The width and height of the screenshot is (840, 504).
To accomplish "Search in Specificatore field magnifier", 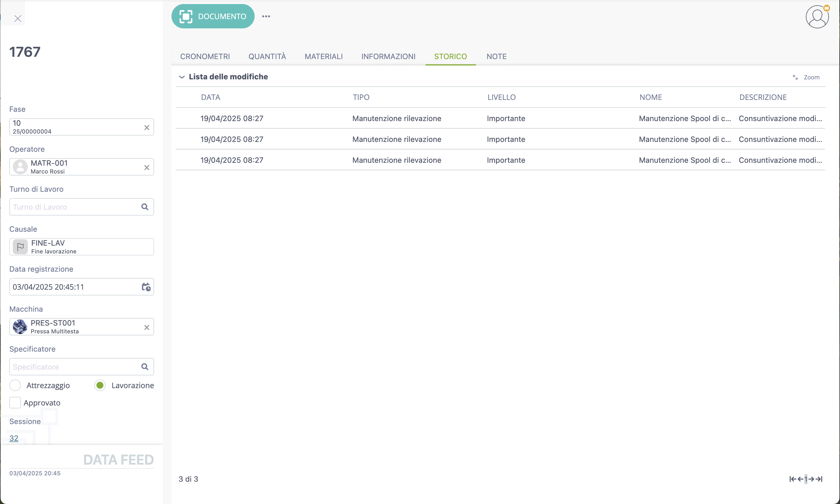I will pos(145,367).
